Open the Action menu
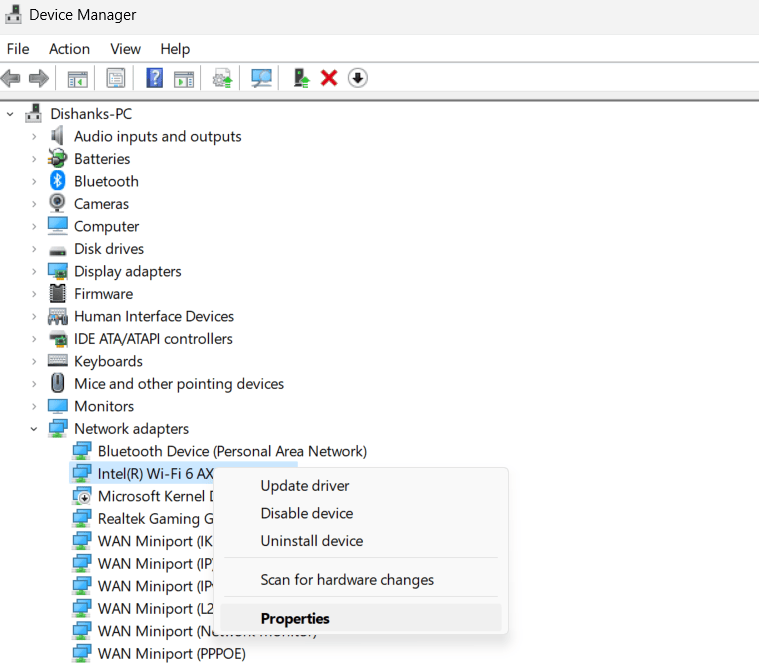This screenshot has height=666, width=759. tap(69, 49)
